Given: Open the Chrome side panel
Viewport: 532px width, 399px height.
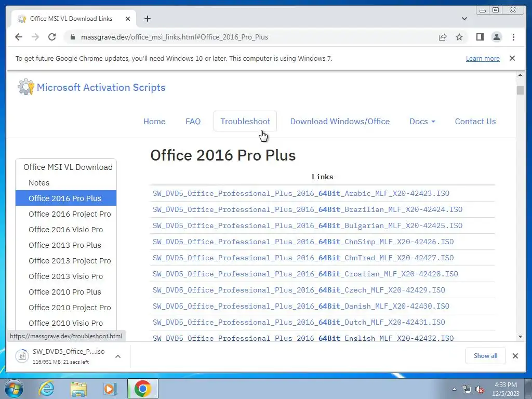Looking at the screenshot, I should 480,37.
